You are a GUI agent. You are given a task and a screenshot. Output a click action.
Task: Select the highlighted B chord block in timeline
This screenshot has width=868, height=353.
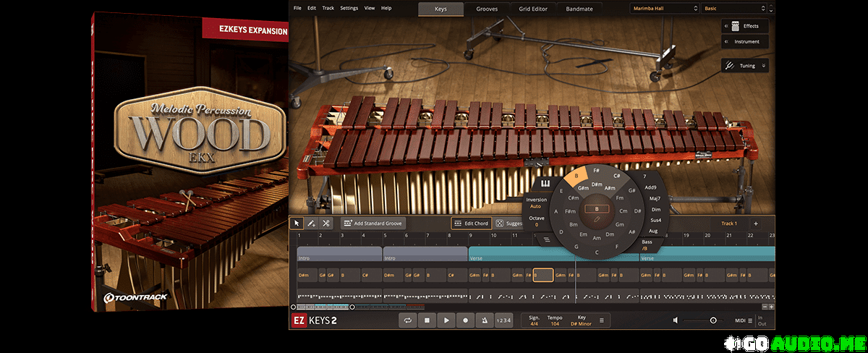tap(543, 275)
